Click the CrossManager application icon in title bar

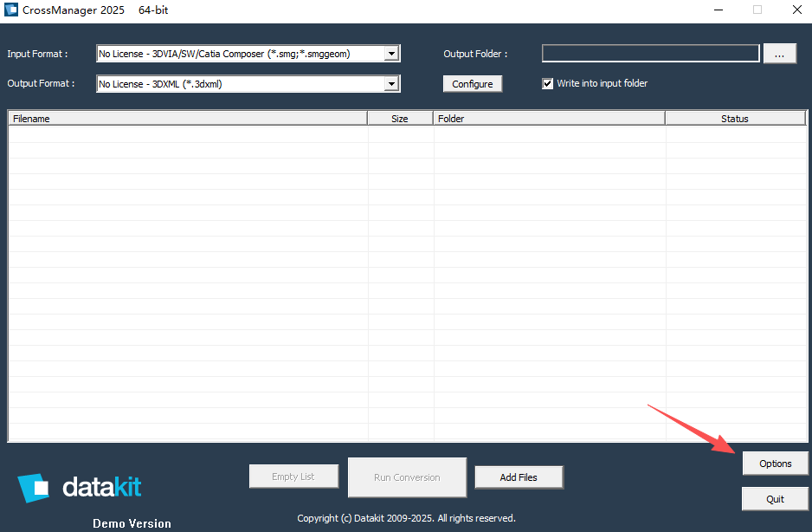(12, 10)
